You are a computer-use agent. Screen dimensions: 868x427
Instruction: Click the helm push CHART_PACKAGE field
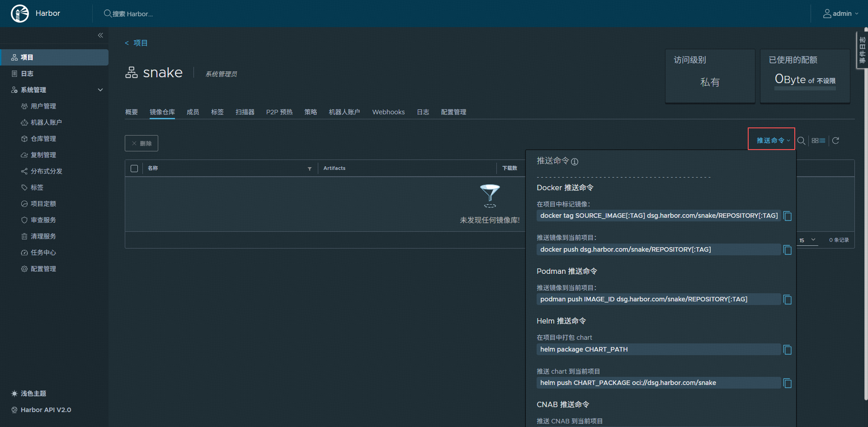tap(659, 383)
